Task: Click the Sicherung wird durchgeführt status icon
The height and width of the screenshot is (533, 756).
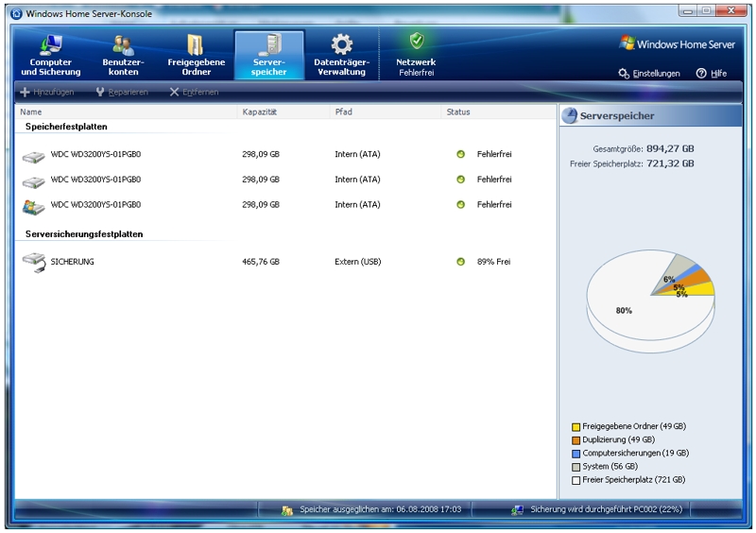Action: coord(517,510)
